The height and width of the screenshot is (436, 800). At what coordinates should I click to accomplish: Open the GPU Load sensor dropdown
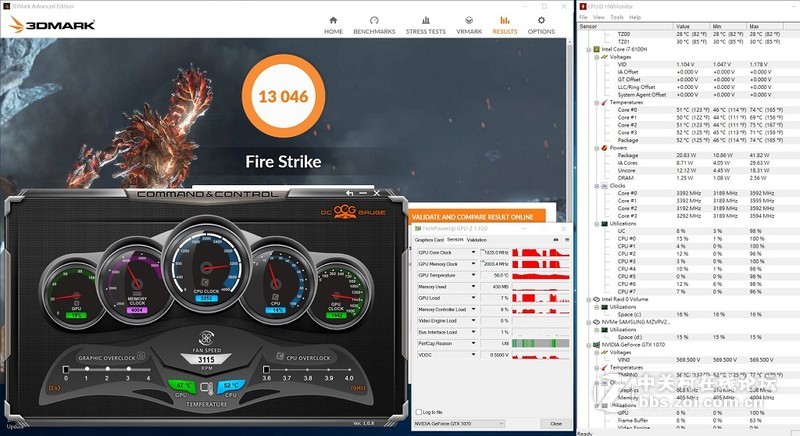[x=473, y=298]
